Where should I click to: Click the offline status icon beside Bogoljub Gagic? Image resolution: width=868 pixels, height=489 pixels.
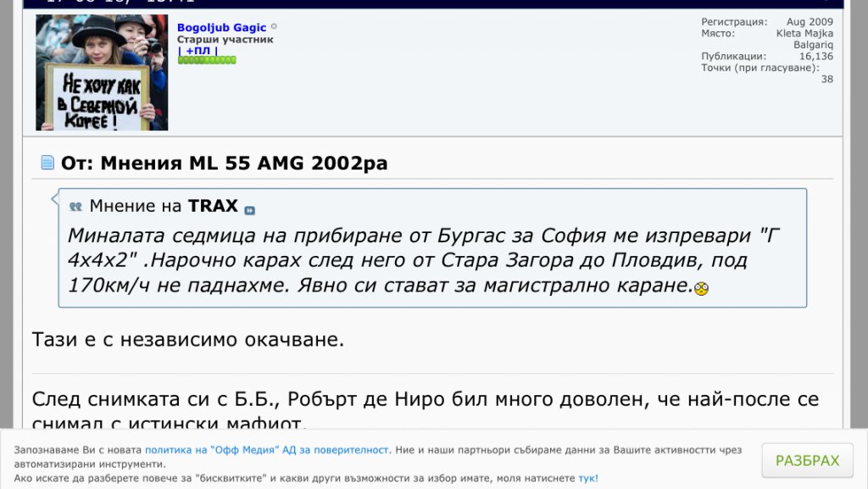tap(274, 26)
